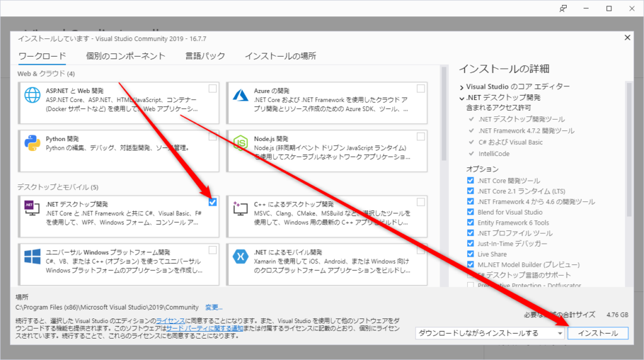
Task: Click the Universal Windows Platform logo icon
Action: click(33, 256)
